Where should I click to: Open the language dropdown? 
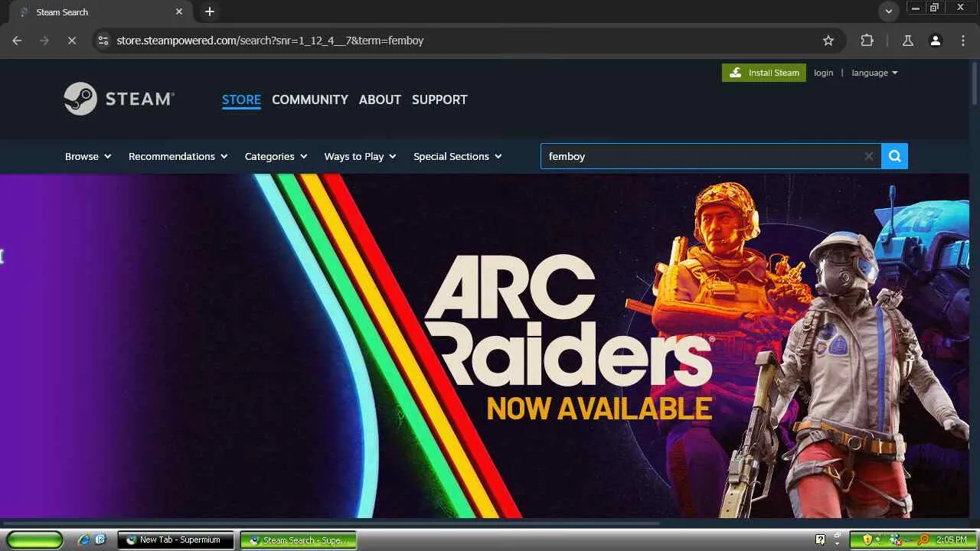tap(874, 73)
